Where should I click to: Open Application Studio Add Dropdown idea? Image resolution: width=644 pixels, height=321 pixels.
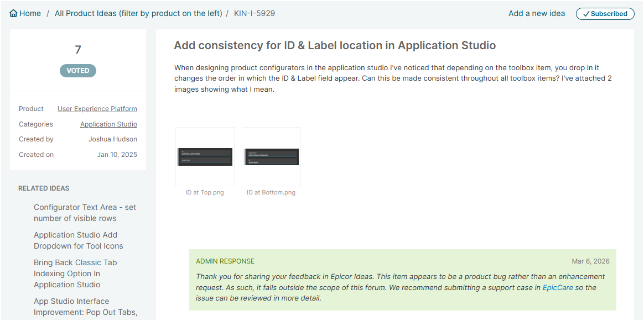(x=79, y=240)
